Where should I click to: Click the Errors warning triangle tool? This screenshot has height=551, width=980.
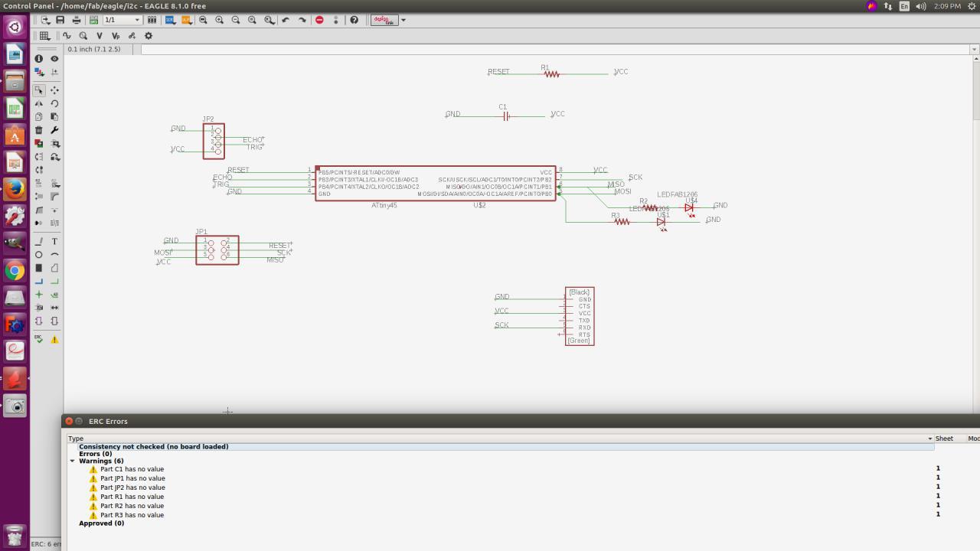click(54, 339)
